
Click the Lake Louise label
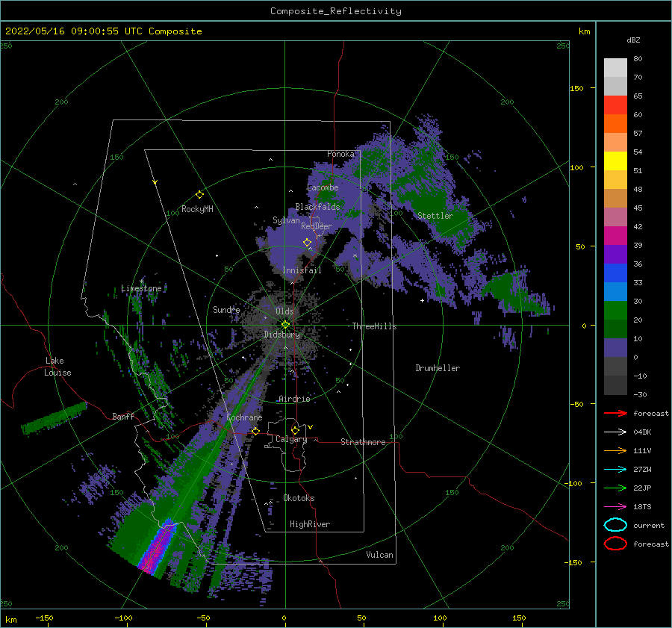click(x=57, y=367)
